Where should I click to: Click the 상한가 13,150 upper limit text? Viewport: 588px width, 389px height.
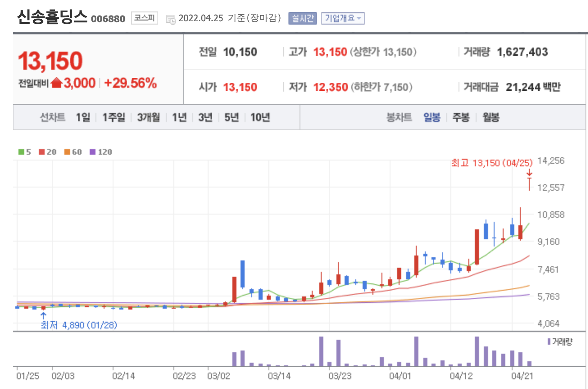point(383,52)
